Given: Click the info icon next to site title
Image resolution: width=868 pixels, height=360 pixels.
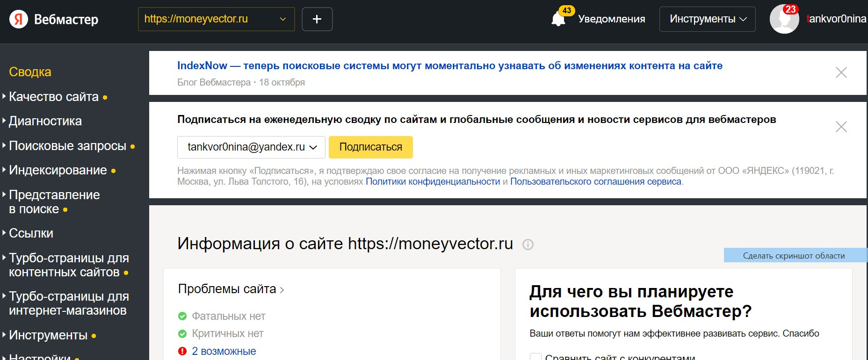Looking at the screenshot, I should pos(528,245).
